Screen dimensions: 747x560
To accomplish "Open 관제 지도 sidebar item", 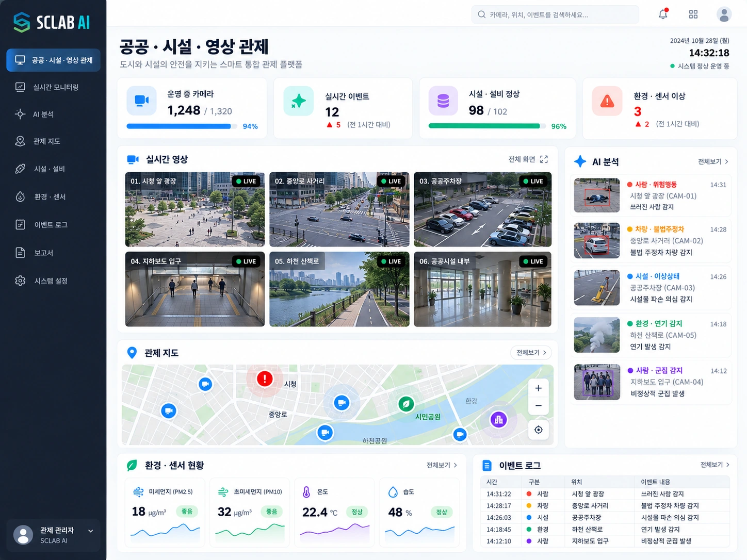I will coord(53,141).
